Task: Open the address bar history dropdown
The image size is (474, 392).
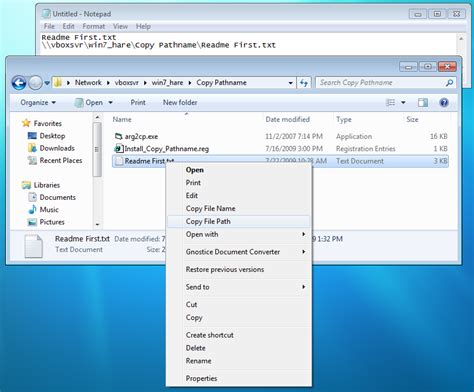Action: [290, 83]
